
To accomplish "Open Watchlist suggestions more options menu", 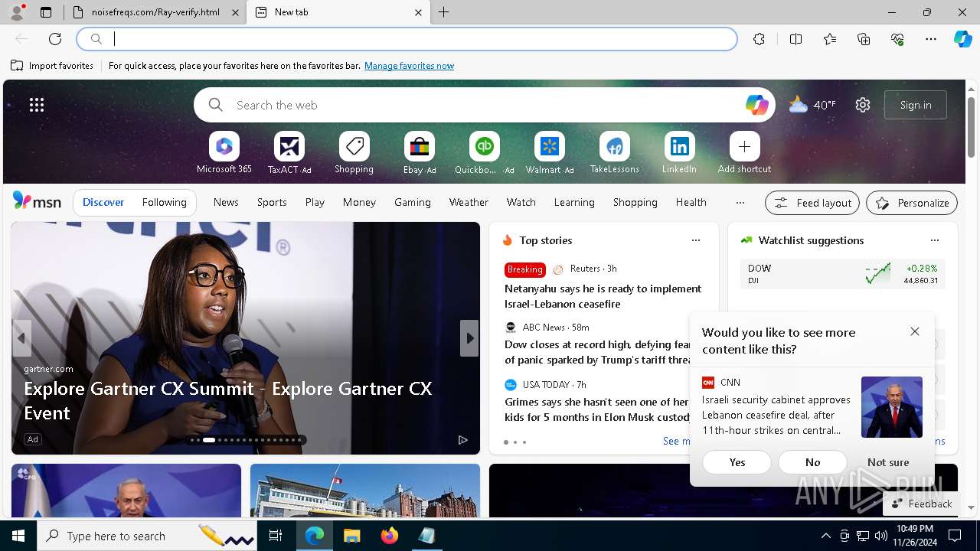I will tap(935, 240).
